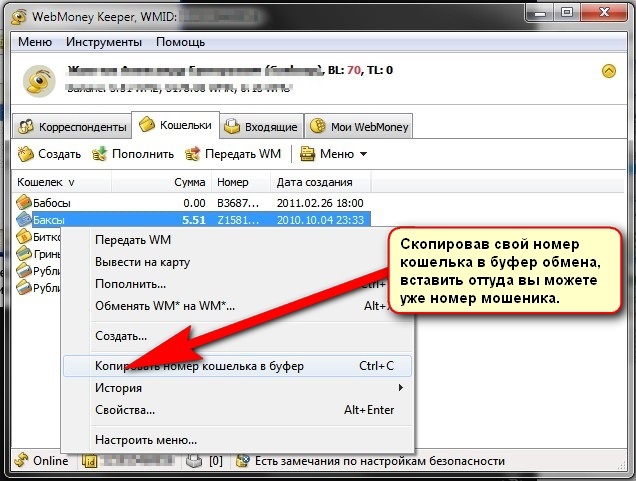Click the BL: 70 business level
Viewport: 636px width, 481px height.
point(344,70)
